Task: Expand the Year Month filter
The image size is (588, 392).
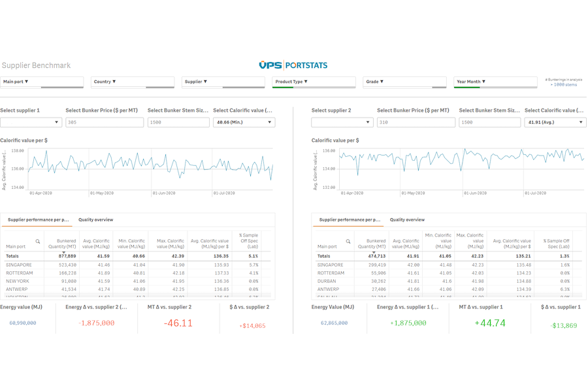Action: click(x=495, y=82)
